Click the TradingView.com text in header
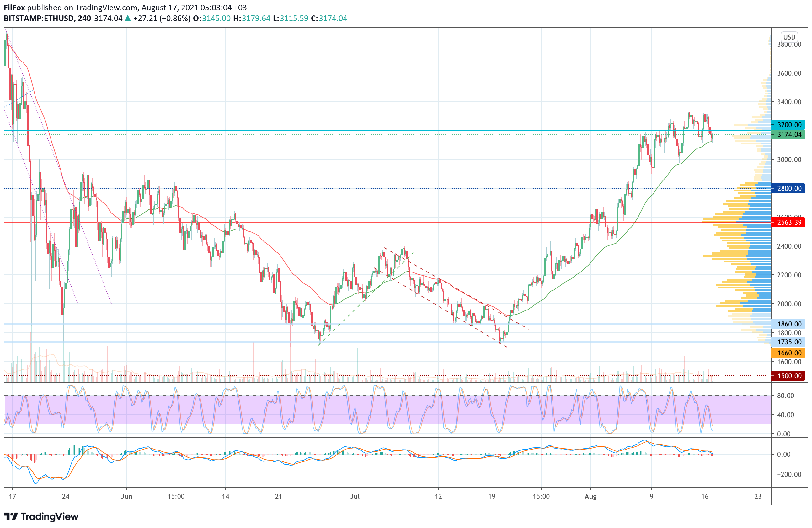 coord(106,8)
